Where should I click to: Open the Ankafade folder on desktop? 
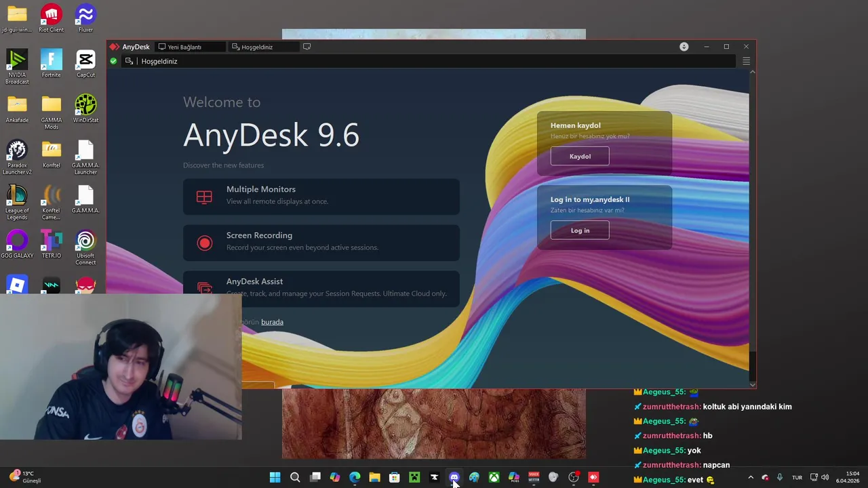(x=17, y=108)
